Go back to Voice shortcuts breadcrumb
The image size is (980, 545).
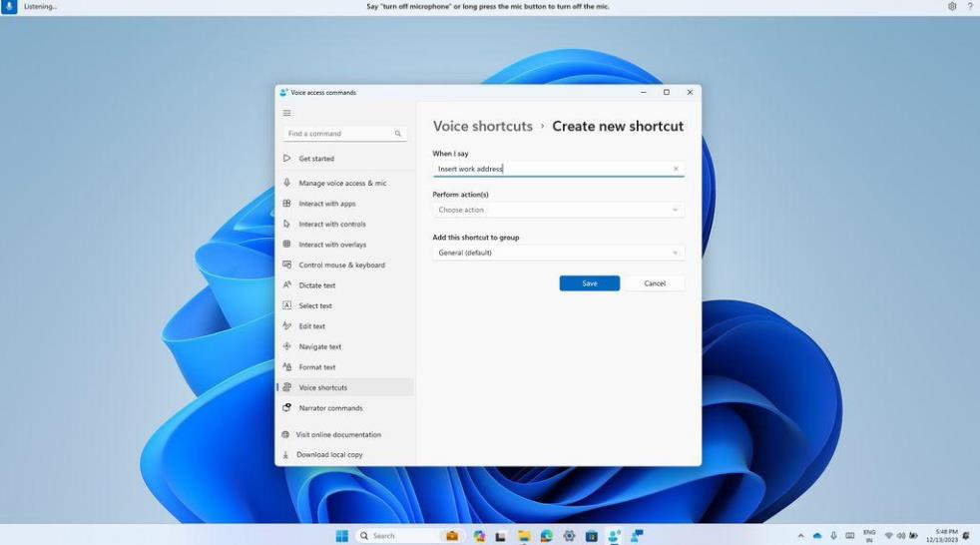[482, 126]
